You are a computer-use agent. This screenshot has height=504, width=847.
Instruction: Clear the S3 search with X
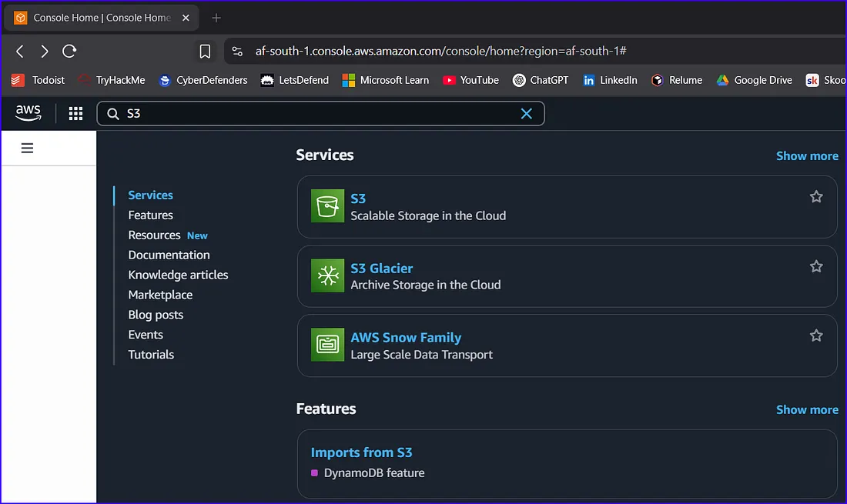526,113
